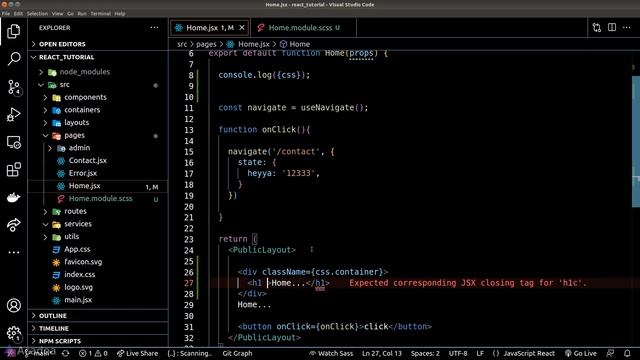Open the Extensions view icon
Viewport: 640px width, 360px height.
(13, 169)
